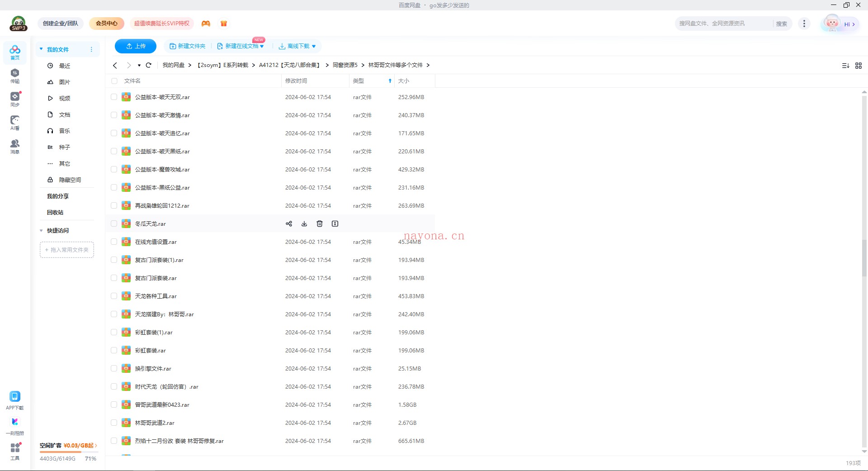Screen dimensions: 868x471
Task: Check the 公益版本-破天无双.rar checkbox
Action: point(114,97)
